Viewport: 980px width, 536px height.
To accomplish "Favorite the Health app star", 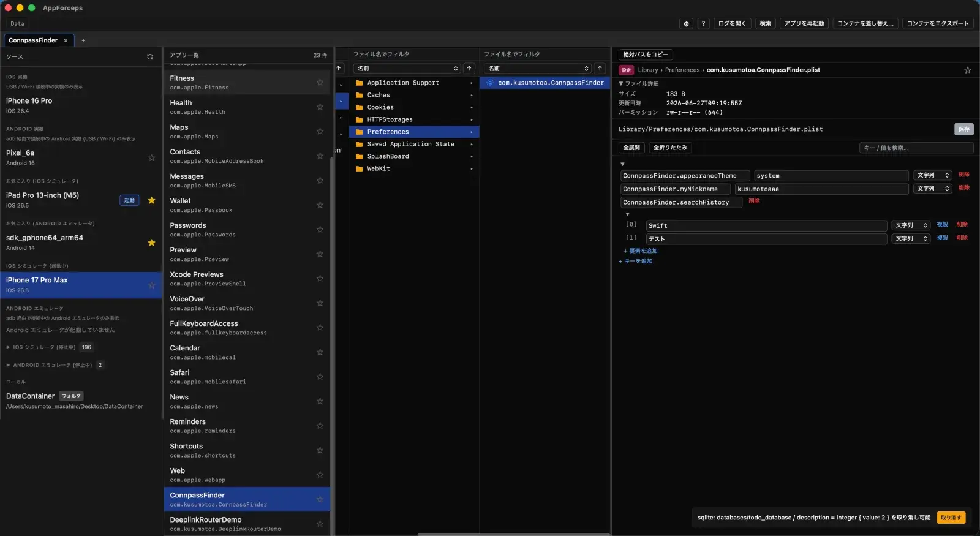I will coord(320,107).
